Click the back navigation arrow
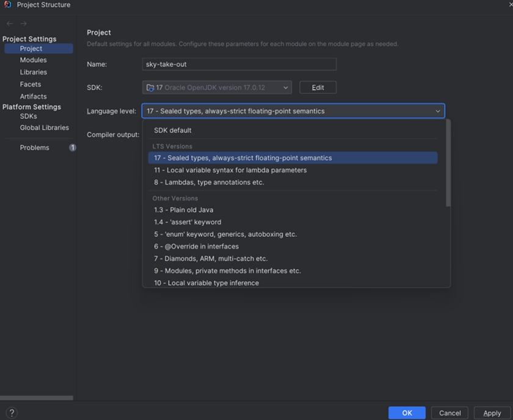 (10, 24)
